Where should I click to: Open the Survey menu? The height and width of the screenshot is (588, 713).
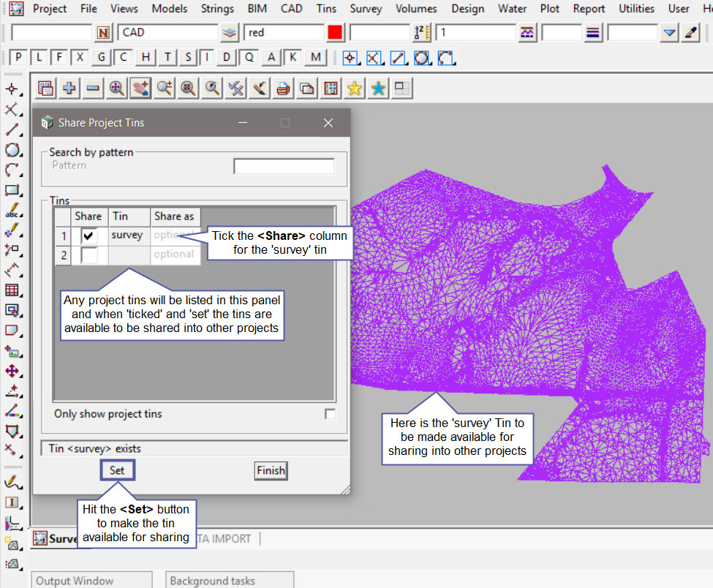[x=366, y=9]
